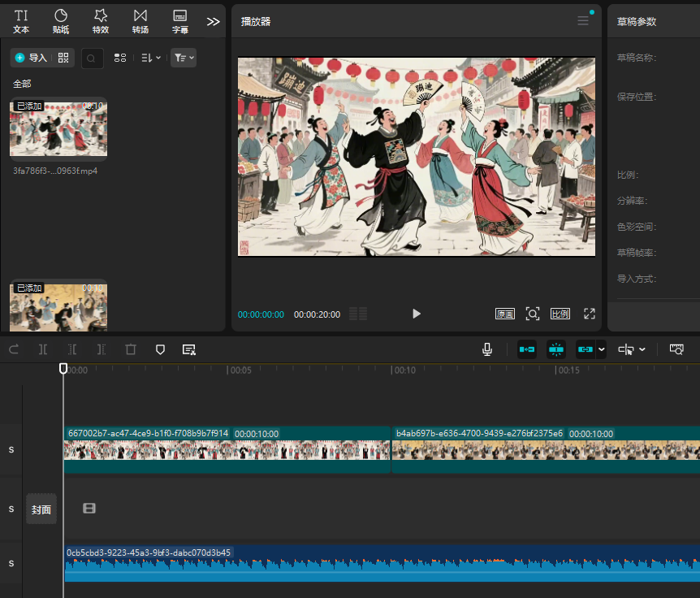Open the media filter dropdown

point(184,58)
